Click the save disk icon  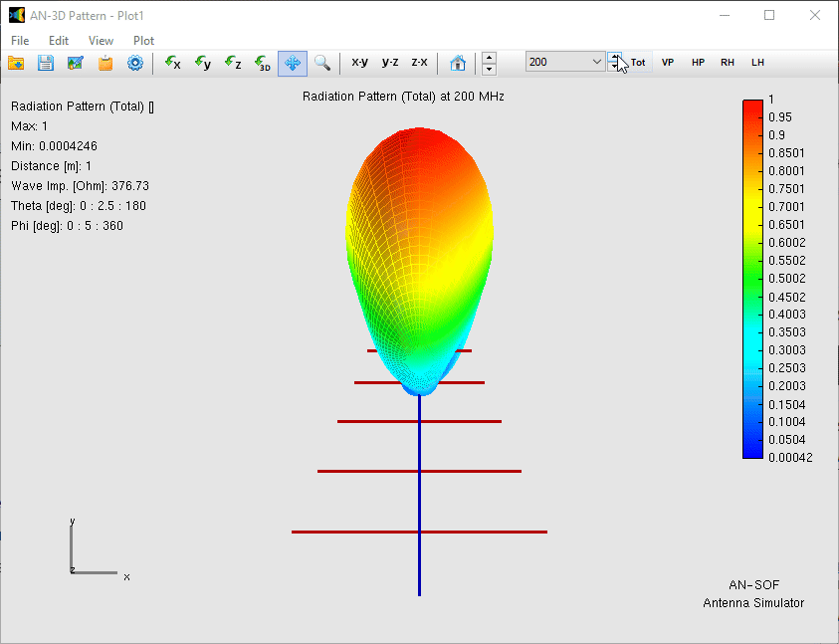click(x=46, y=63)
